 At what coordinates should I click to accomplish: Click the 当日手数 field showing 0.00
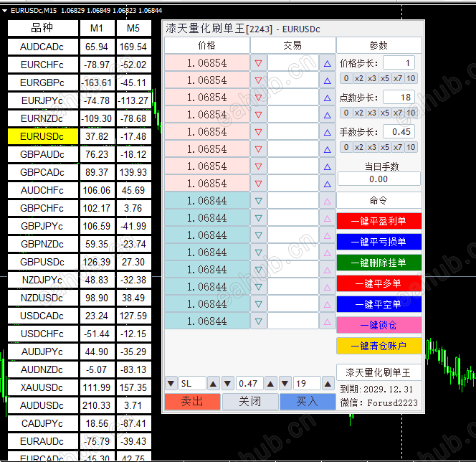pos(379,179)
